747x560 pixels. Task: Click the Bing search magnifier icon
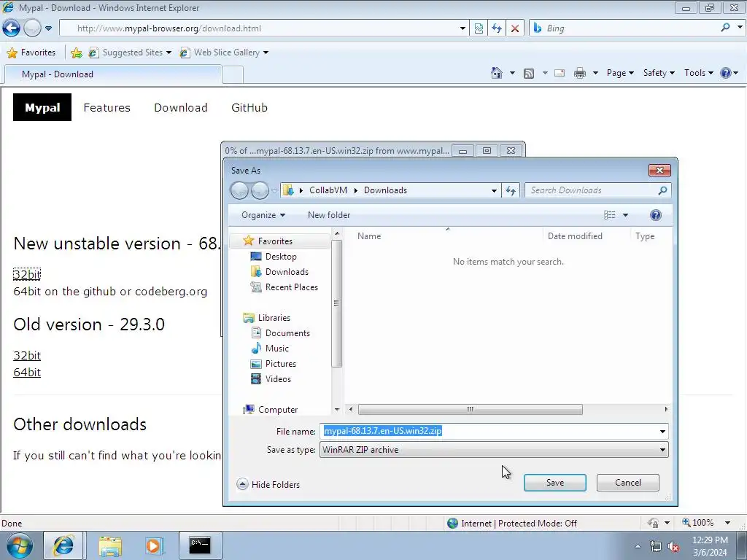point(725,28)
